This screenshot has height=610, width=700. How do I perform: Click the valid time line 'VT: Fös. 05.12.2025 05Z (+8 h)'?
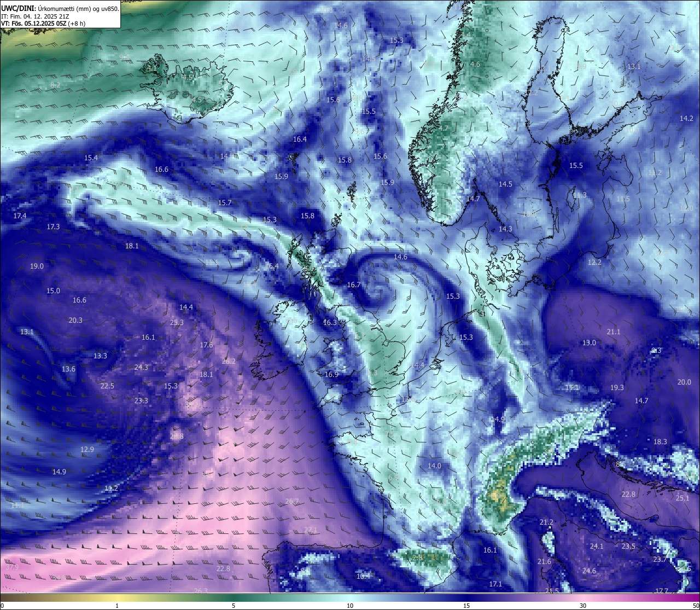pos(43,24)
